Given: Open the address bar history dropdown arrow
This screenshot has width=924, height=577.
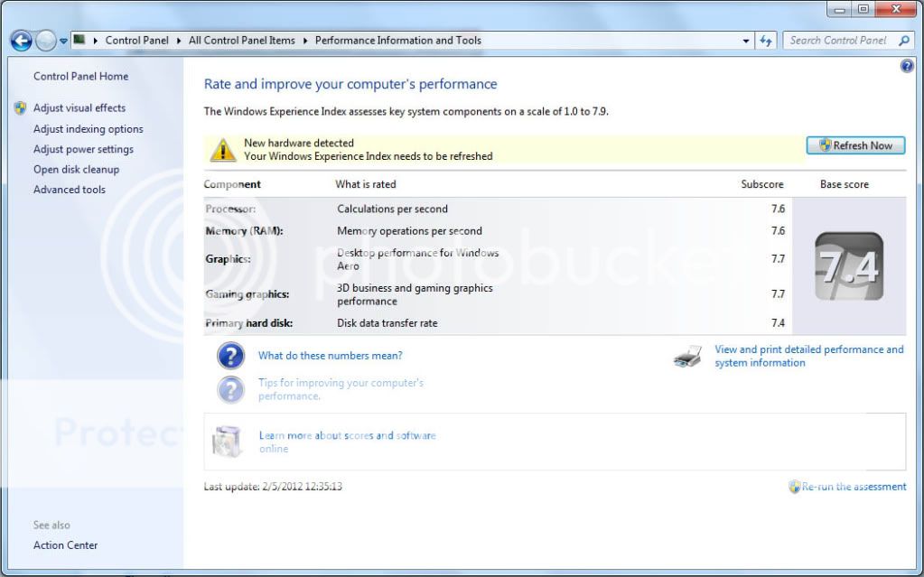Looking at the screenshot, I should point(744,40).
